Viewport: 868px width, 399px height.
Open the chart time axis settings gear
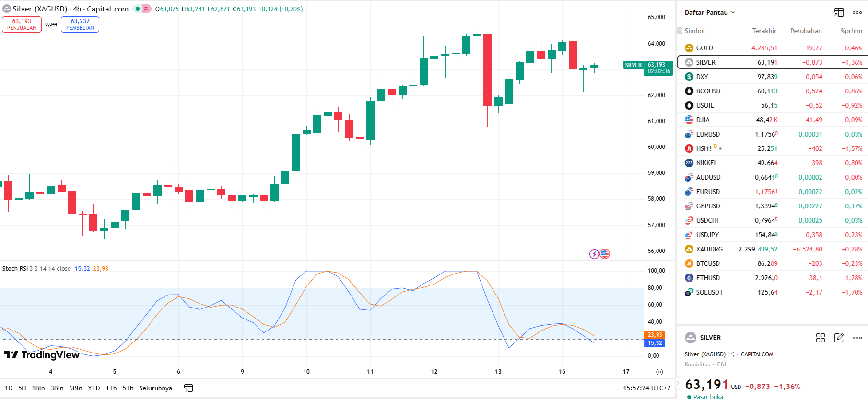click(x=659, y=372)
